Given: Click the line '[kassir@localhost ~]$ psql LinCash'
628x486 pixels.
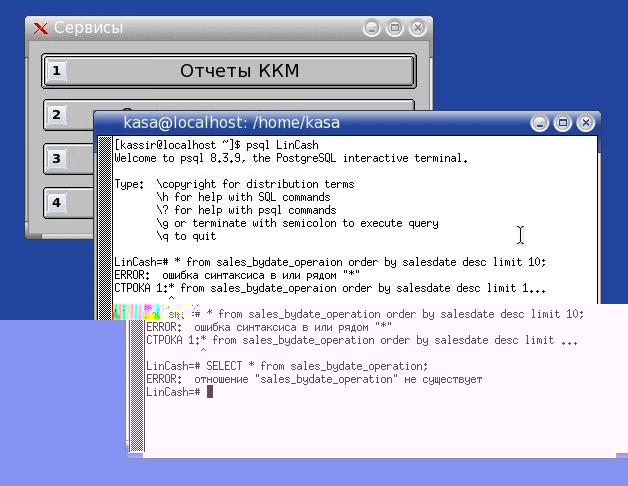Looking at the screenshot, I should click(x=216, y=145).
